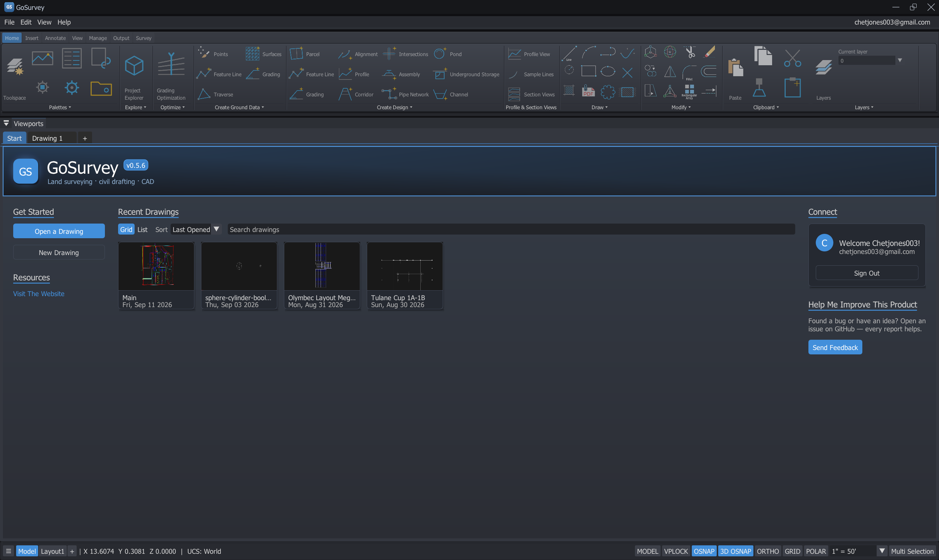Turn on GRID display
This screenshot has width=939, height=560.
pos(792,551)
